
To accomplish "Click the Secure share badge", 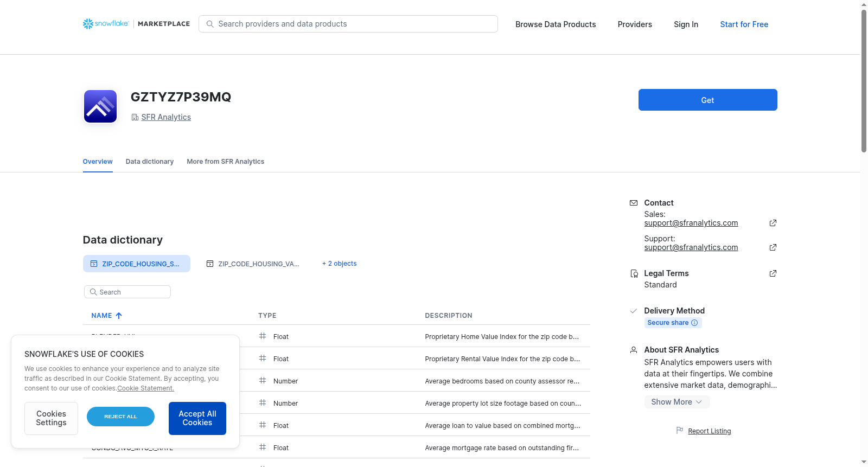I will pos(673,323).
